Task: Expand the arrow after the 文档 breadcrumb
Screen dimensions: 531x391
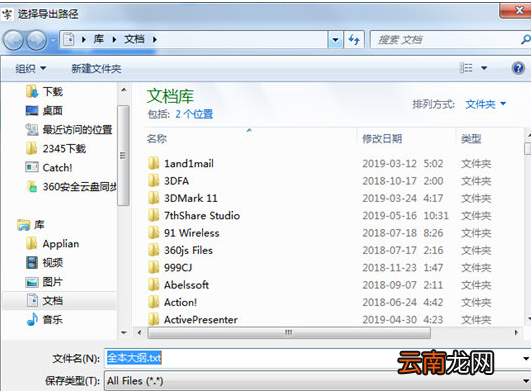Action: coord(155,40)
